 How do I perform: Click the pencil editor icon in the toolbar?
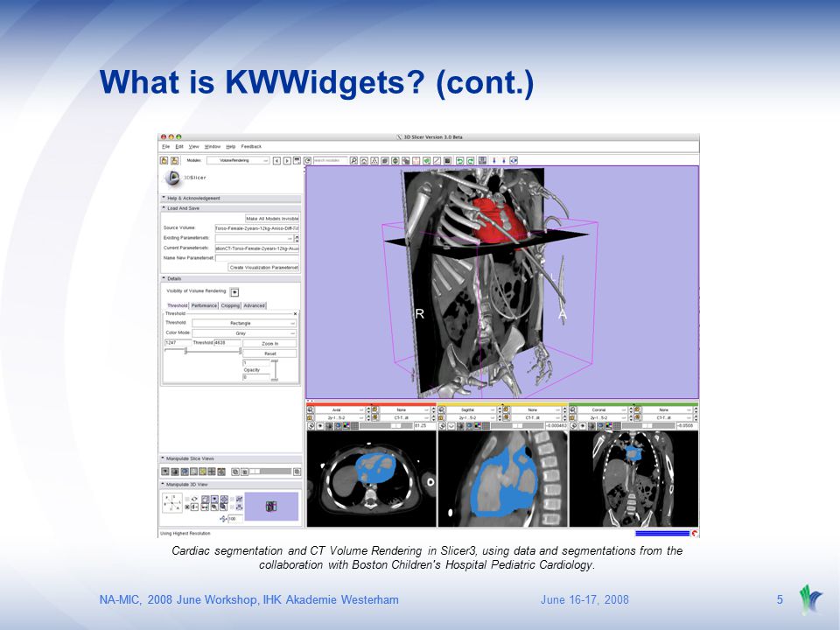(x=437, y=161)
